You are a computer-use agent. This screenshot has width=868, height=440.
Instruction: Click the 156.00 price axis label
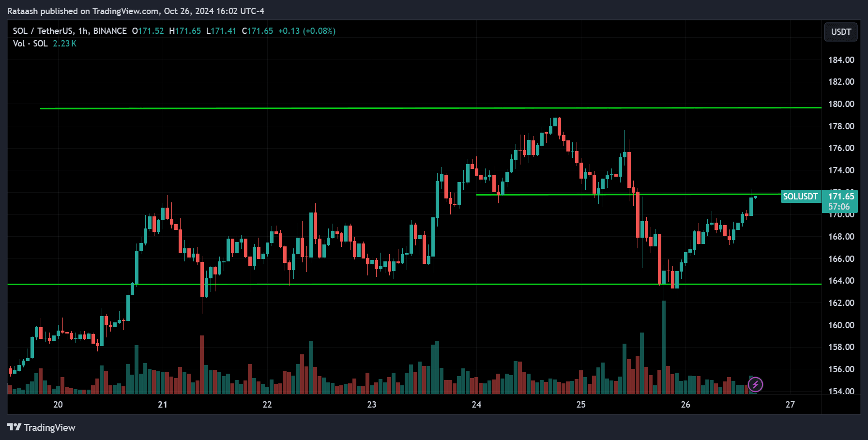(841, 369)
